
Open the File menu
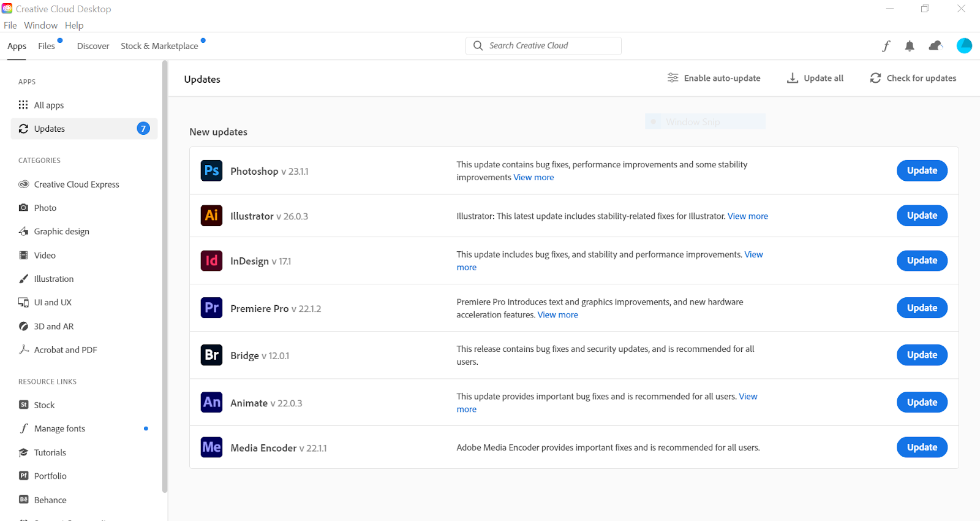pos(10,25)
